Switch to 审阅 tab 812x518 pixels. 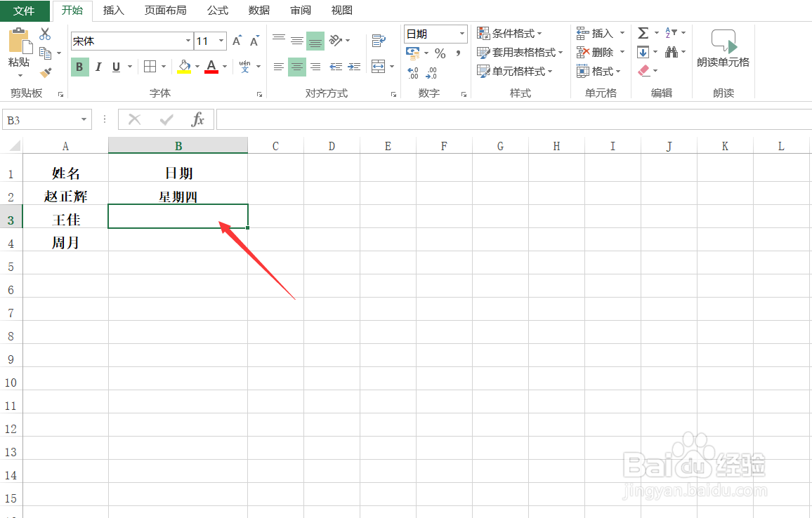point(301,11)
